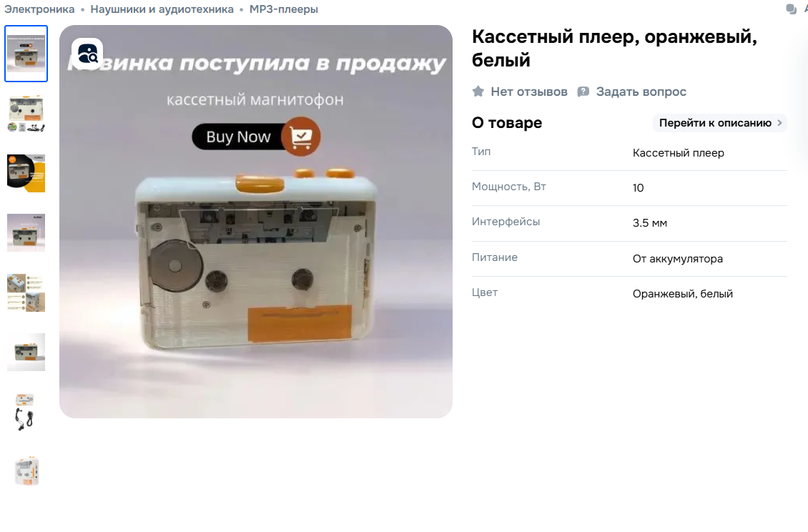
Task: Open Электроника breadcrumb category
Action: [x=39, y=9]
